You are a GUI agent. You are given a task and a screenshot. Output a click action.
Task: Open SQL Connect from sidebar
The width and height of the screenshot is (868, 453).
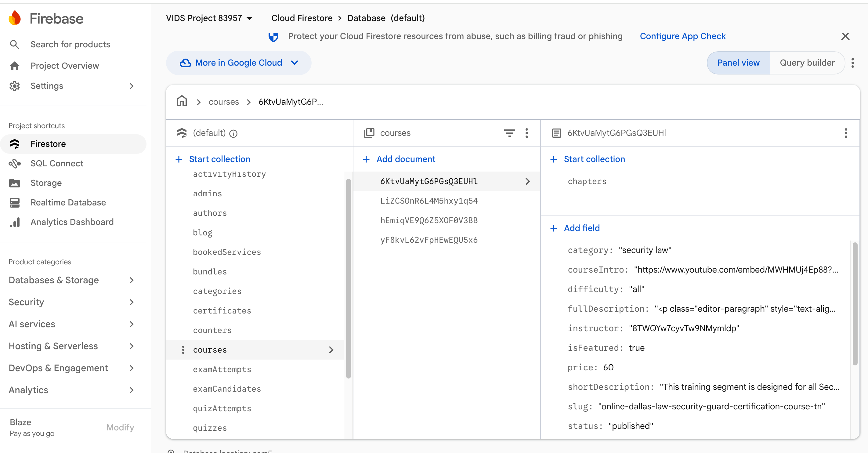pos(56,164)
